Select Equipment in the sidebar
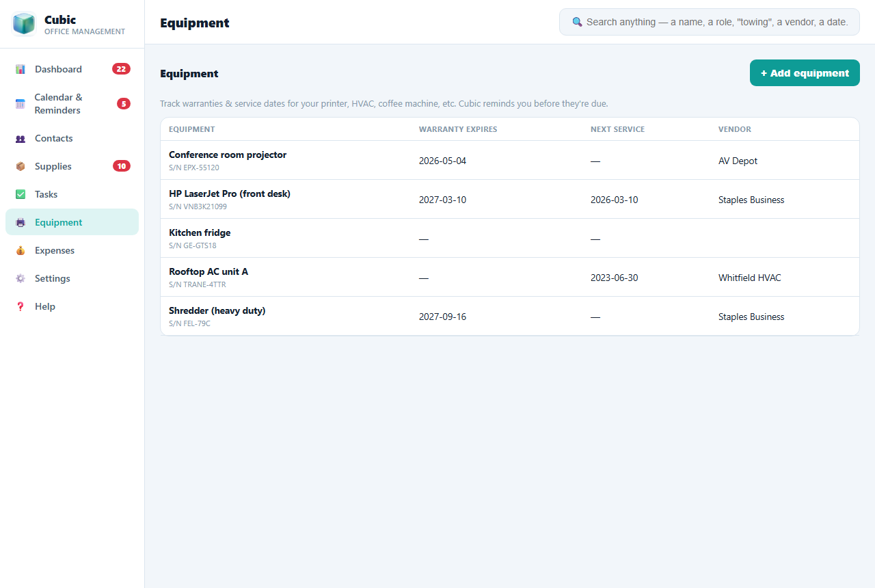This screenshot has height=588, width=875. pos(72,222)
